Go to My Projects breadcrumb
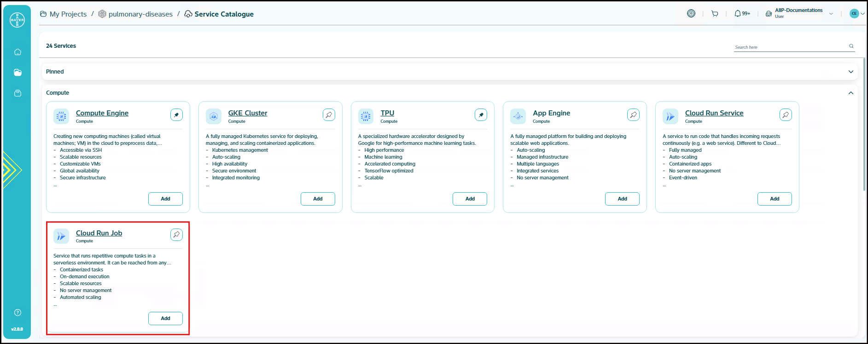The image size is (868, 344). pos(68,14)
